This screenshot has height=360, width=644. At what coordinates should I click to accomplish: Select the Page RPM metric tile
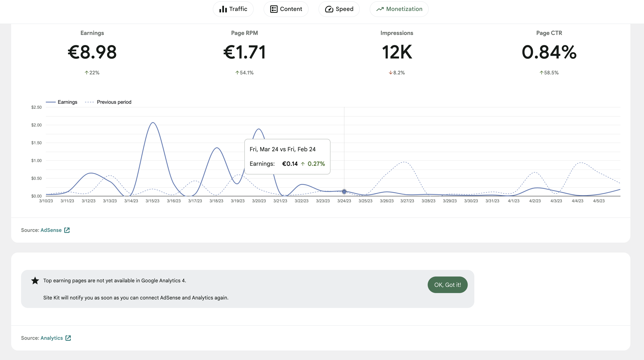point(244,52)
